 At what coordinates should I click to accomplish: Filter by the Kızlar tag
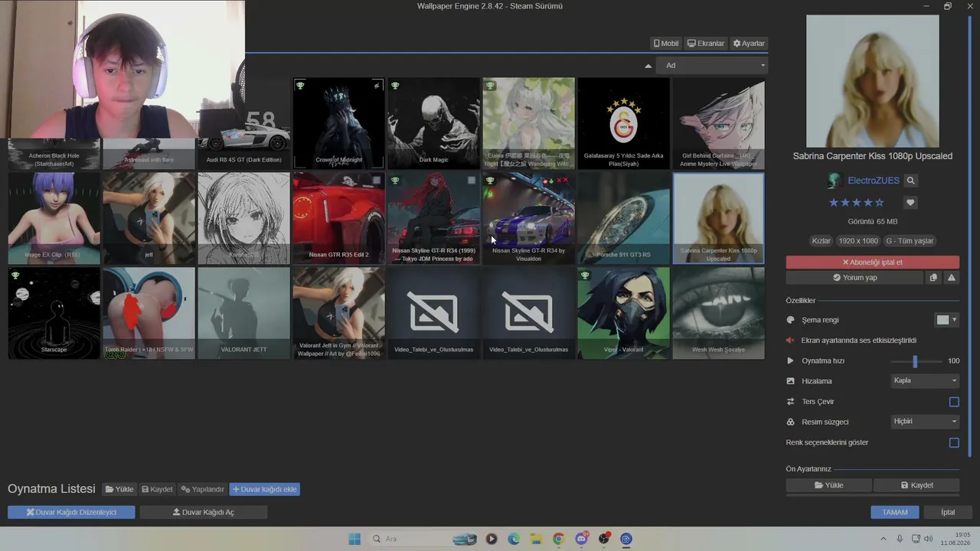coord(821,241)
